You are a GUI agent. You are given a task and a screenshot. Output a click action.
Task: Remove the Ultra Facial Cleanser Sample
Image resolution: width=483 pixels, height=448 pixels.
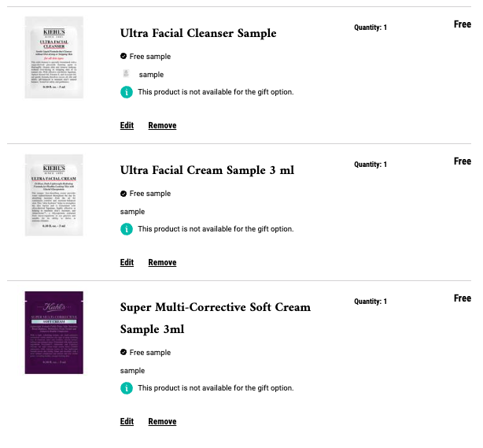click(x=162, y=125)
